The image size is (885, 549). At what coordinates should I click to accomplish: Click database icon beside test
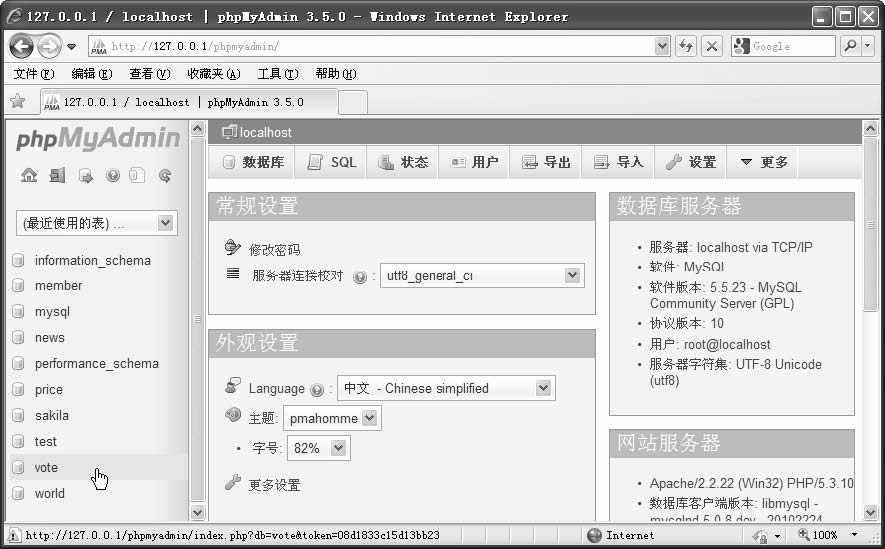click(x=19, y=441)
